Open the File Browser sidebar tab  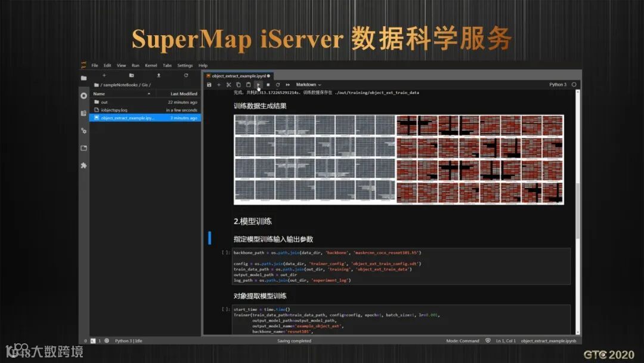84,78
